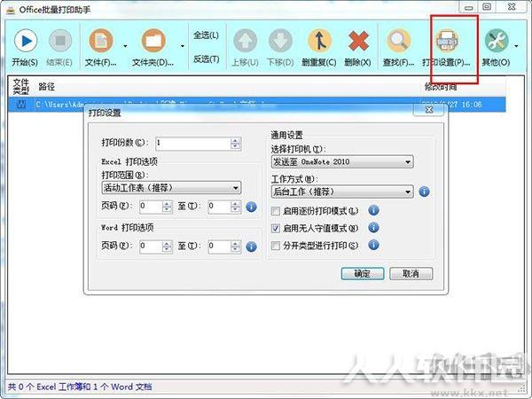Click info icon for 启用逐份打印模式
The height and width of the screenshot is (399, 532).
click(x=373, y=210)
